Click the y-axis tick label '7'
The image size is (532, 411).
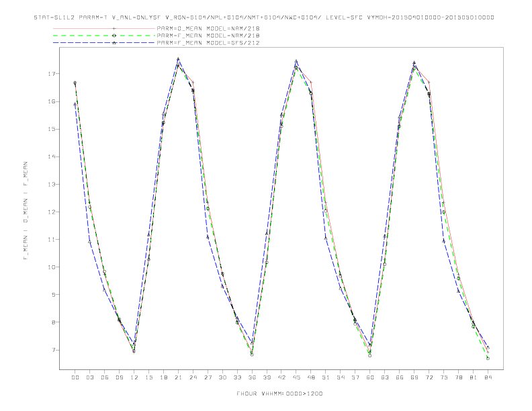[53, 350]
